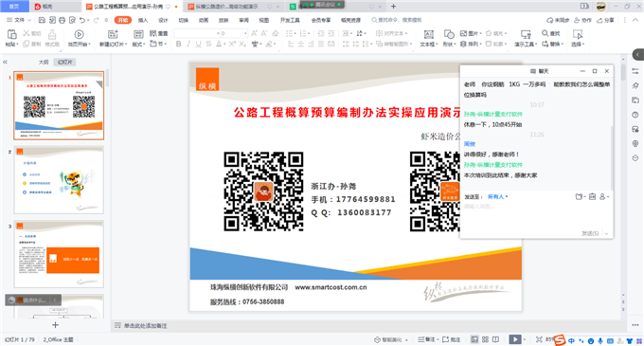Click the Collaborate (协作) button
The width and height of the screenshot is (644, 346).
[583, 20]
